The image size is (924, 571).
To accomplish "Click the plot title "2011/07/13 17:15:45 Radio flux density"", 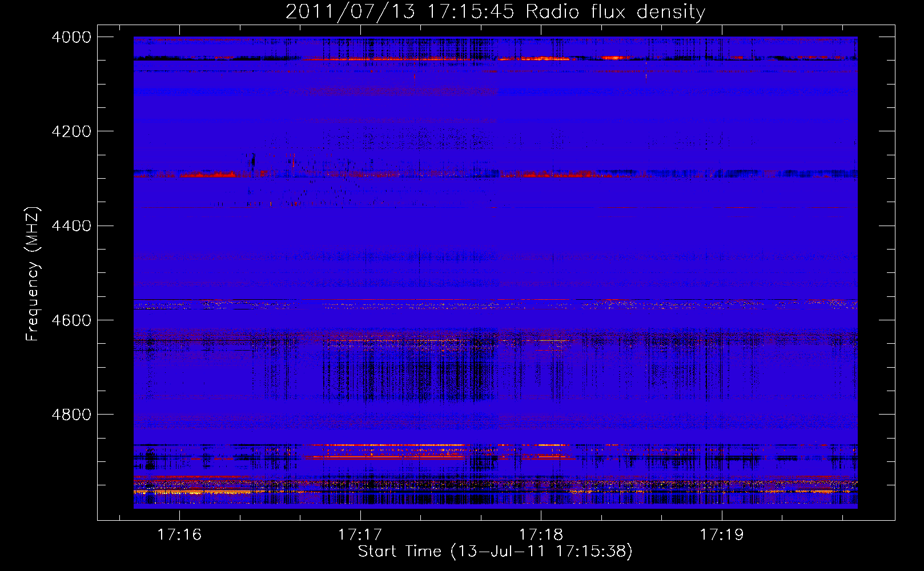I will click(495, 11).
